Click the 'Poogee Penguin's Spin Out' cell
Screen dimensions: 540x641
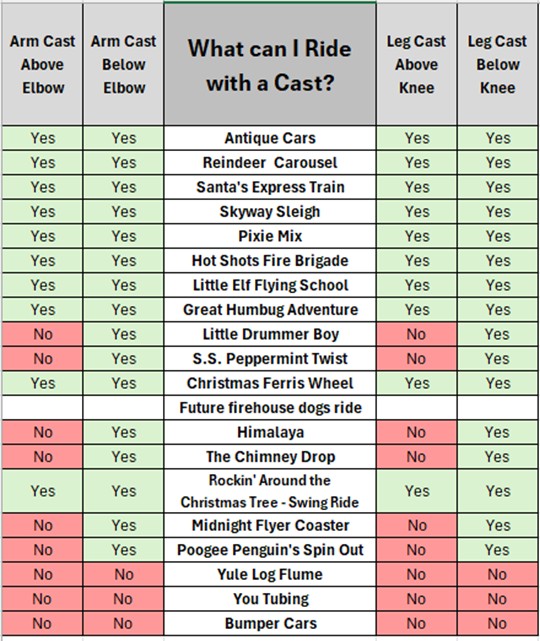click(x=270, y=550)
